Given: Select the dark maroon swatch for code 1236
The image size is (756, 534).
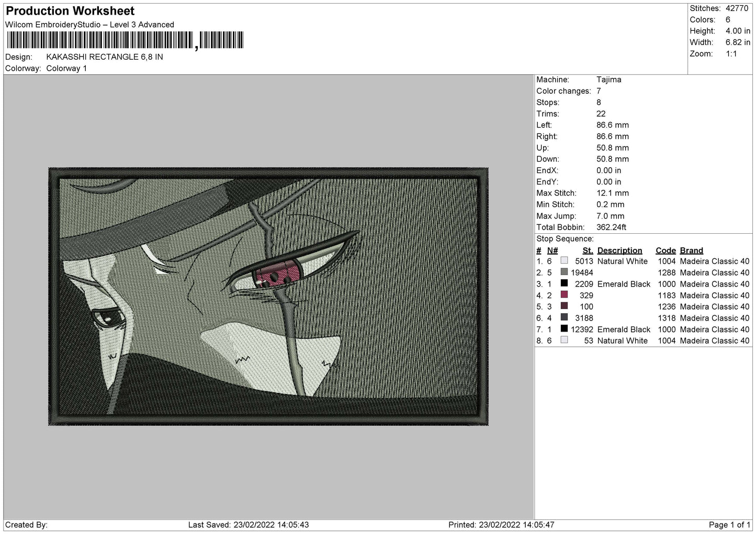Looking at the screenshot, I should (x=564, y=306).
